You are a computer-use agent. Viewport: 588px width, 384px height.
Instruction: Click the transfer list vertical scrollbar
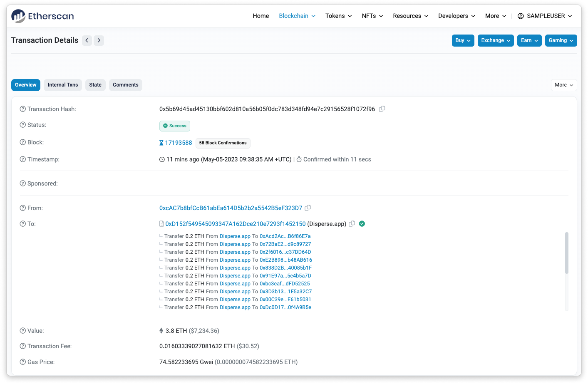pos(566,253)
